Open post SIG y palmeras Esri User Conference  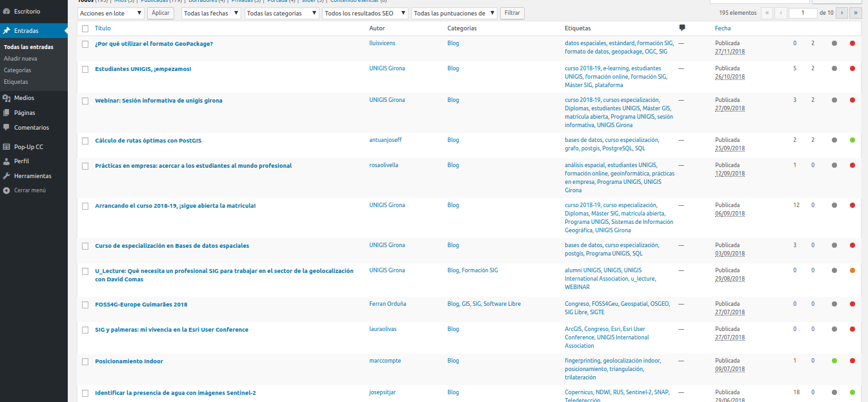tap(172, 330)
